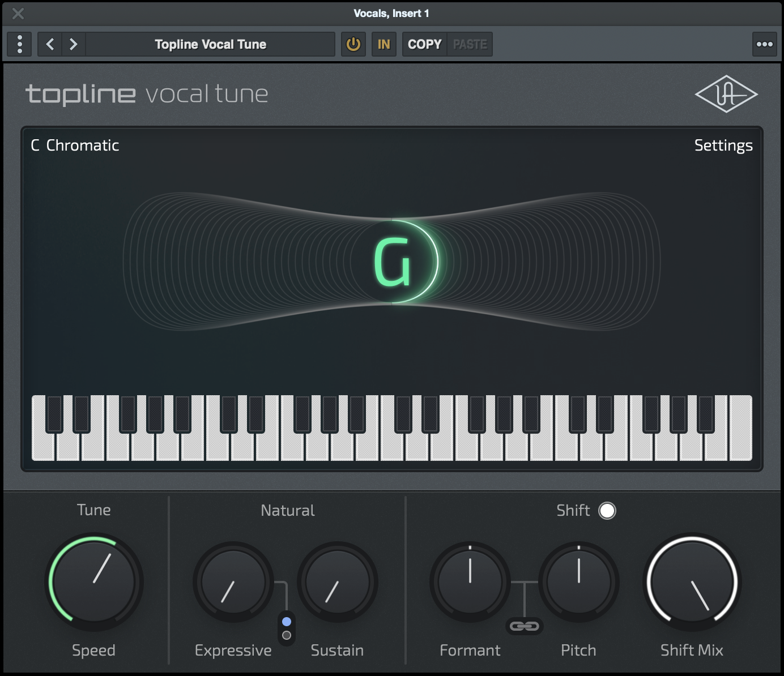Screen dimensions: 784x676
Task: Open the vertical three-dot plugin menu
Action: pyautogui.click(x=20, y=44)
